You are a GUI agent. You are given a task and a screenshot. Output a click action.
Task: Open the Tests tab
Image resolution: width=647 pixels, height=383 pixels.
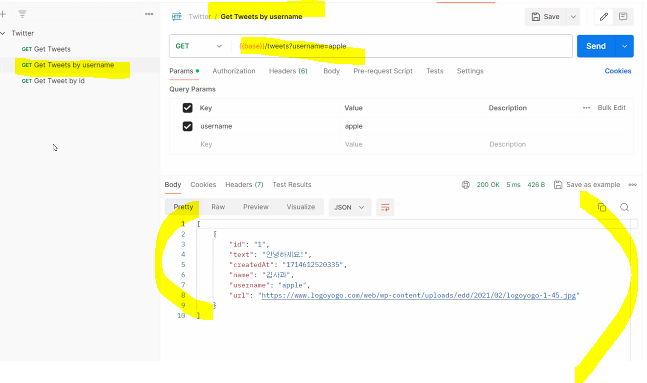pos(435,71)
